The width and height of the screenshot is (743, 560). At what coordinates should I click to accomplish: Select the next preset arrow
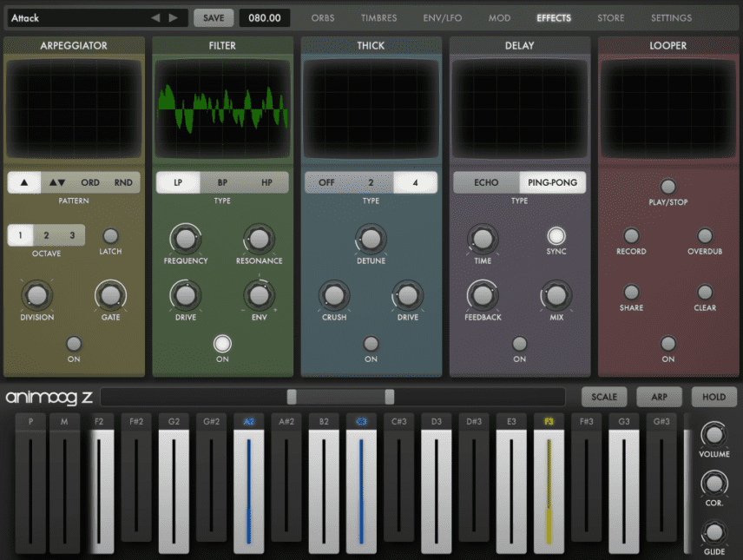174,18
